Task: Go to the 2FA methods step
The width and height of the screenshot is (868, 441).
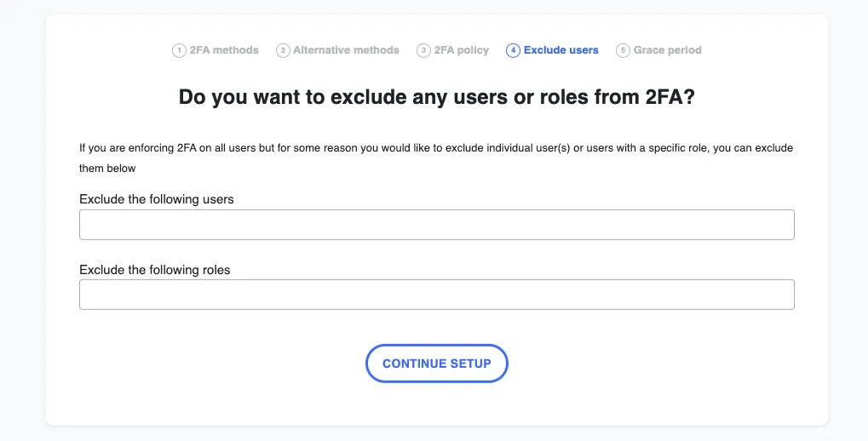Action: coord(224,50)
